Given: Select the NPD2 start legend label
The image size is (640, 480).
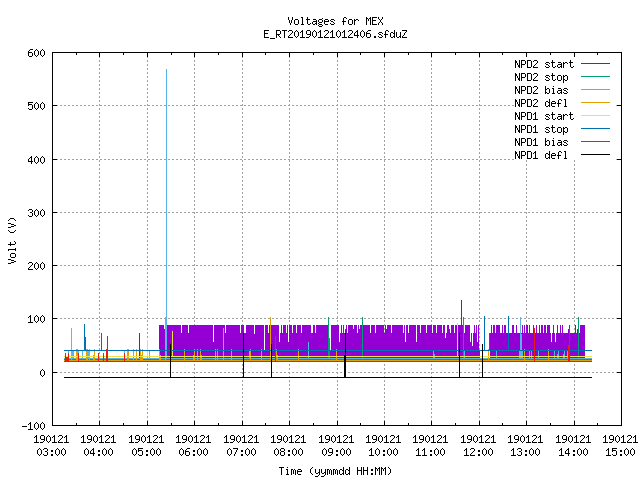Looking at the screenshot, I should pyautogui.click(x=544, y=64).
